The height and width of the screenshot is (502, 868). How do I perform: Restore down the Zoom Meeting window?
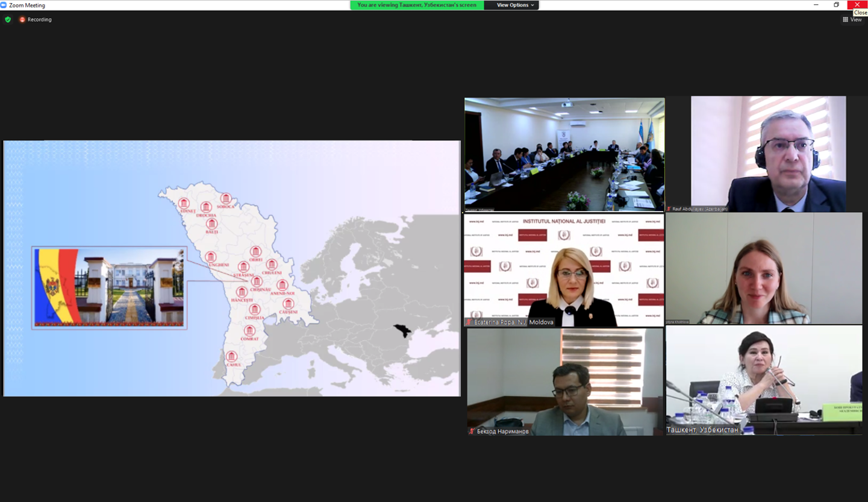pyautogui.click(x=836, y=5)
